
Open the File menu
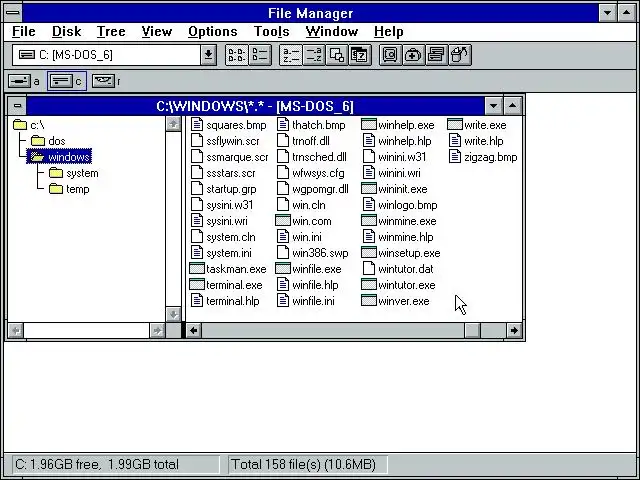(x=24, y=31)
